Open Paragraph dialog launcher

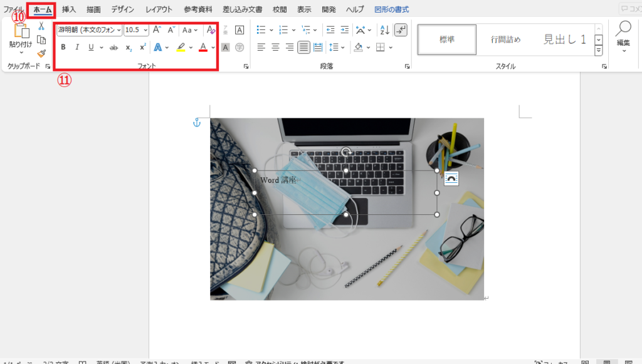tap(408, 66)
